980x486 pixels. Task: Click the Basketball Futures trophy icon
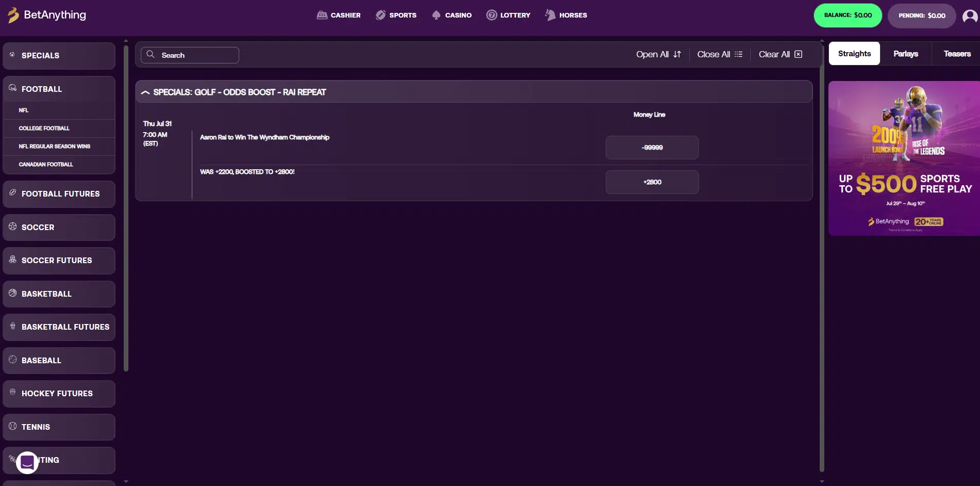pyautogui.click(x=12, y=326)
